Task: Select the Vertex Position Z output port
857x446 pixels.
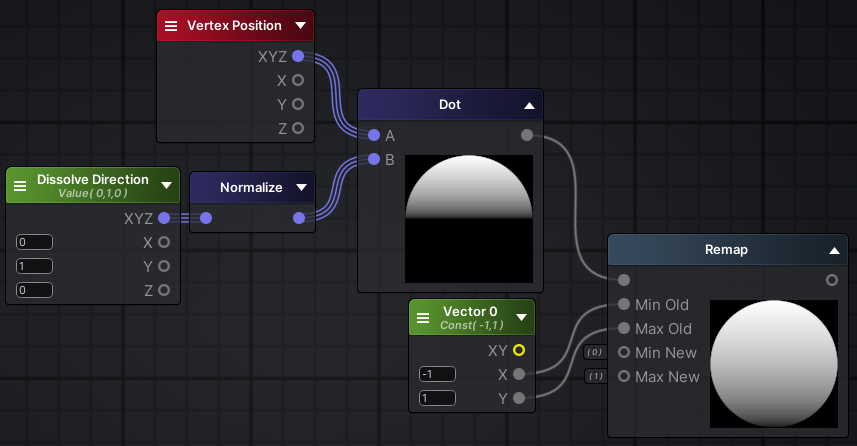Action: 298,128
